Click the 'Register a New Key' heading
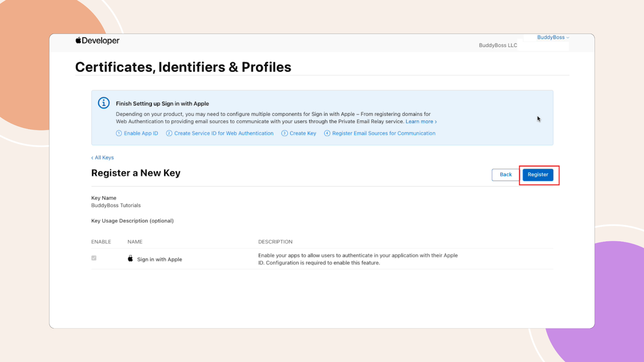Screen dimensions: 644x362 [136, 173]
